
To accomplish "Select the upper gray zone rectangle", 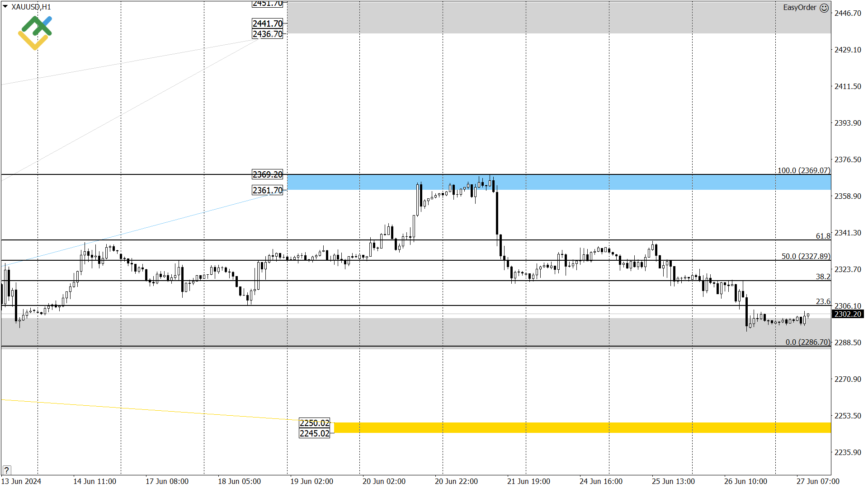I will point(559,17).
